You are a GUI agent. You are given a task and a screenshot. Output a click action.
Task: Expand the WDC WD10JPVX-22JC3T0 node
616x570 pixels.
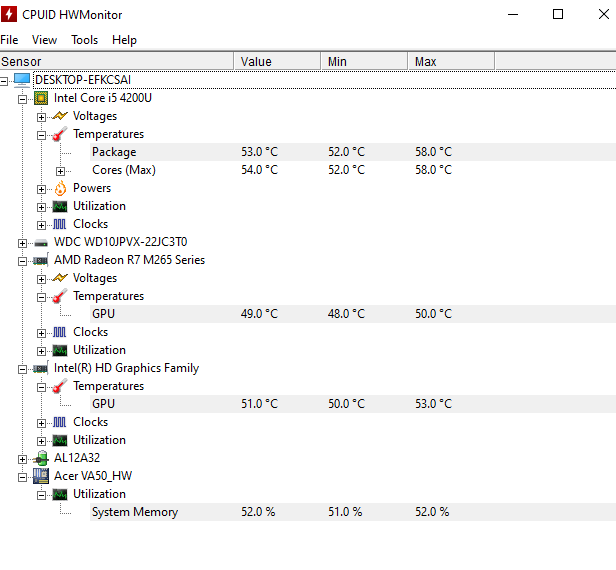22,242
